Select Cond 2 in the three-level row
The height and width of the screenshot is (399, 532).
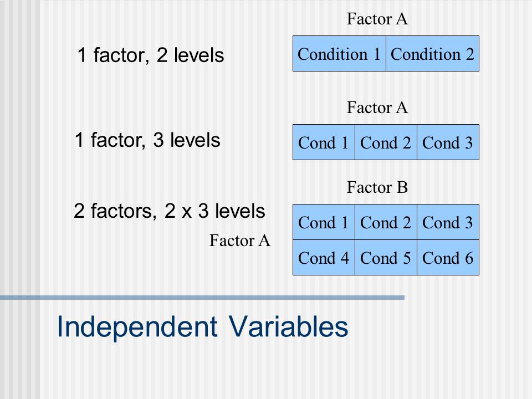tap(386, 142)
